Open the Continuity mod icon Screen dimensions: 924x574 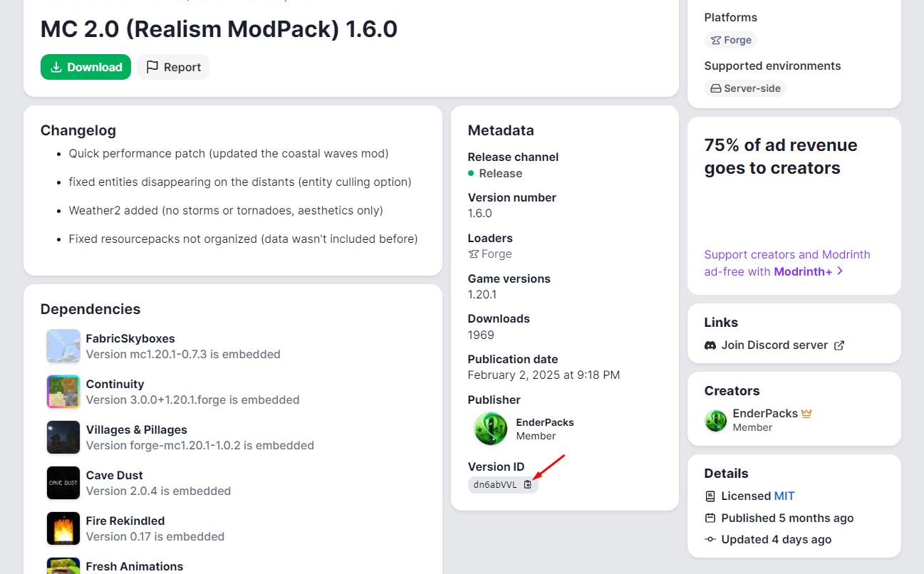pos(63,392)
